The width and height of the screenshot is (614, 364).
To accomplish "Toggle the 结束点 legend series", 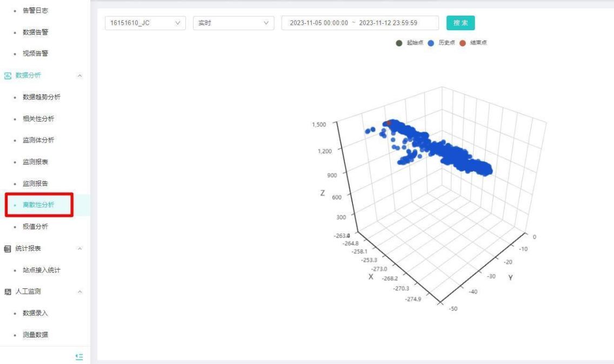I will point(471,43).
